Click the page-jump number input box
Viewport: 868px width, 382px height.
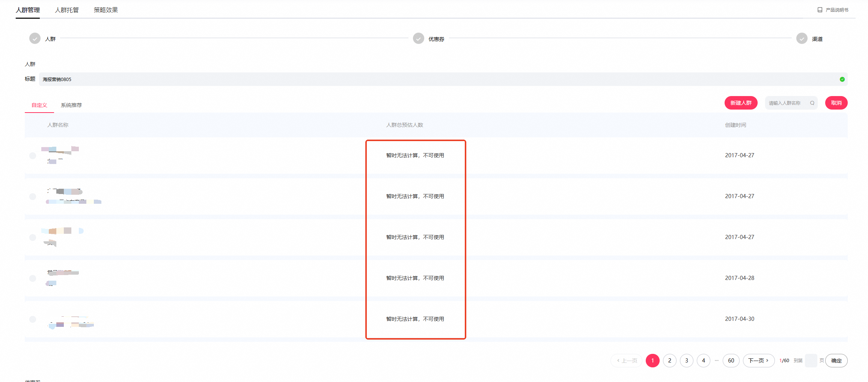(x=811, y=361)
